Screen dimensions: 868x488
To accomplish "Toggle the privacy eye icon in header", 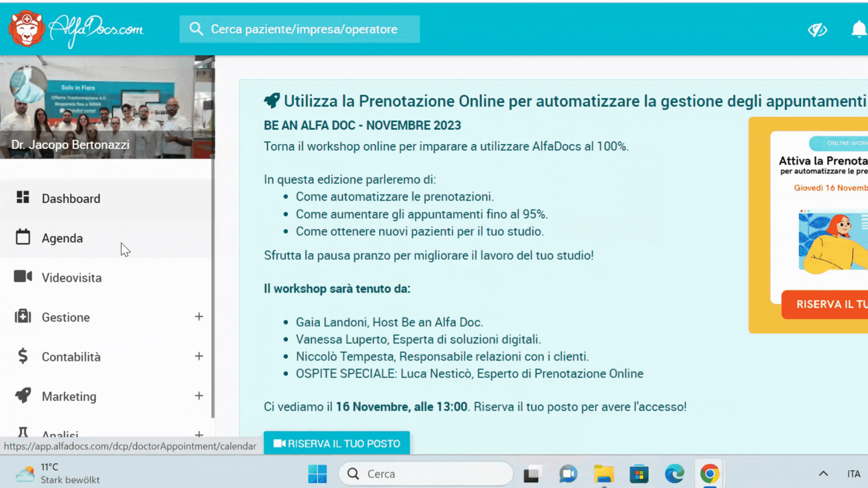I will click(817, 30).
